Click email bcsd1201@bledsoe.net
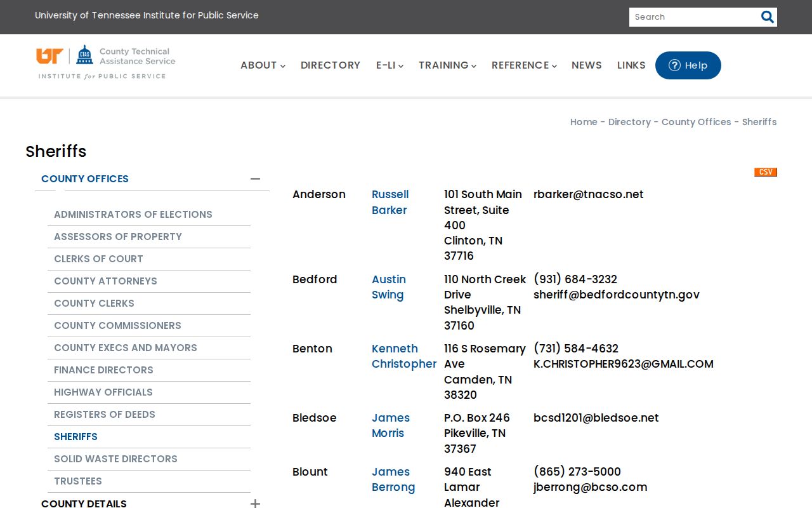 point(596,418)
